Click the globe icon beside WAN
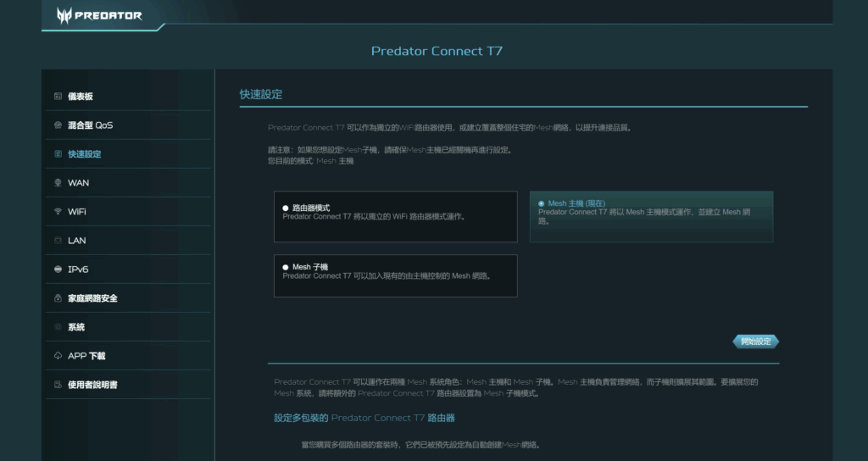This screenshot has height=461, width=868. [x=58, y=183]
